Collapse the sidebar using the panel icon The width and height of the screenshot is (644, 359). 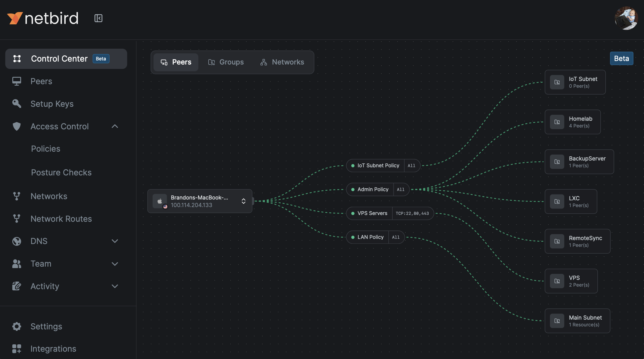pyautogui.click(x=98, y=18)
